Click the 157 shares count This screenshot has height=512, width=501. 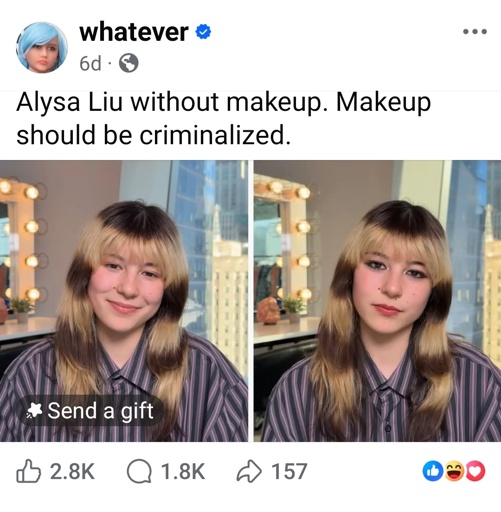pos(289,471)
